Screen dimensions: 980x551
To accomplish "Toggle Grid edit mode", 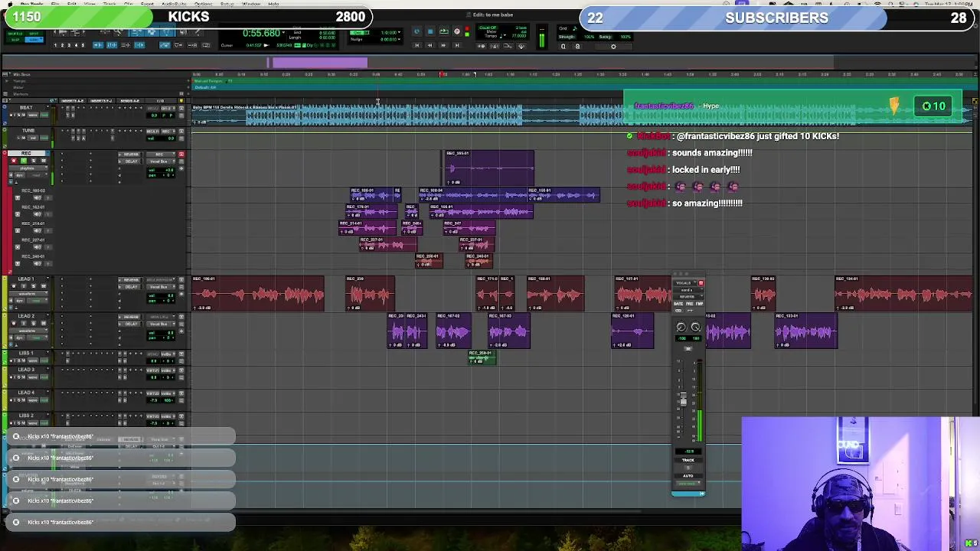I will click(x=34, y=40).
